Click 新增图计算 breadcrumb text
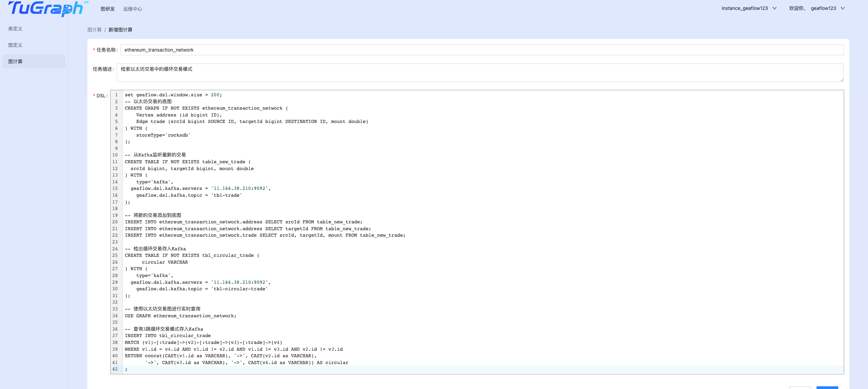The width and height of the screenshot is (868, 389). tap(120, 30)
